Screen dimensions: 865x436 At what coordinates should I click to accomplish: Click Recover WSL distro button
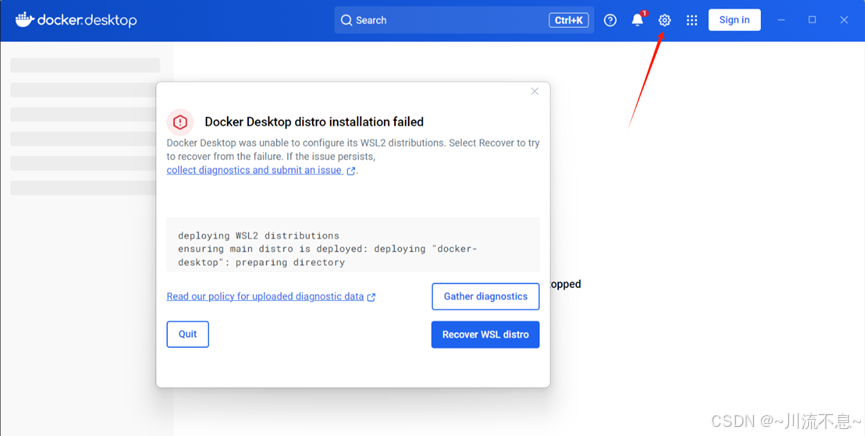pyautogui.click(x=485, y=334)
